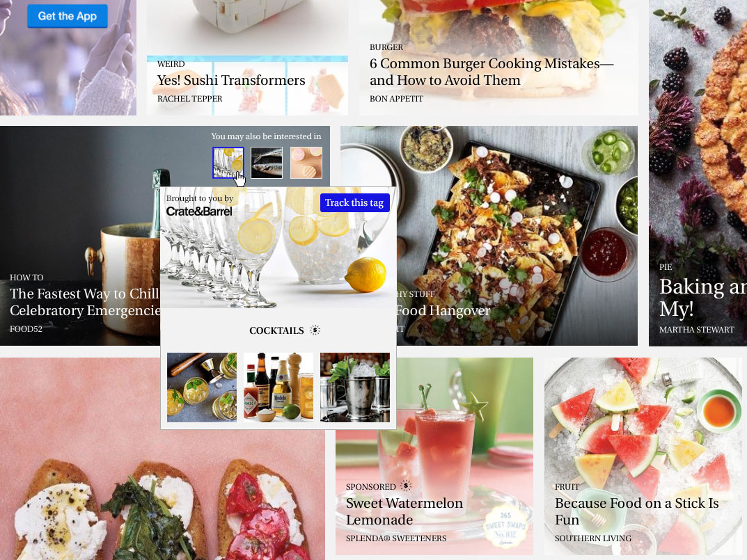Open the toast with eggs and tomatoes tile
This screenshot has width=747, height=560.
162,458
